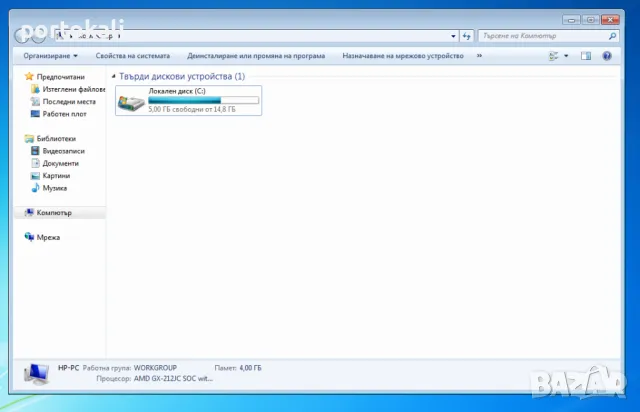Open Документи library
Screen dimensions: 640x412
click(x=60, y=163)
